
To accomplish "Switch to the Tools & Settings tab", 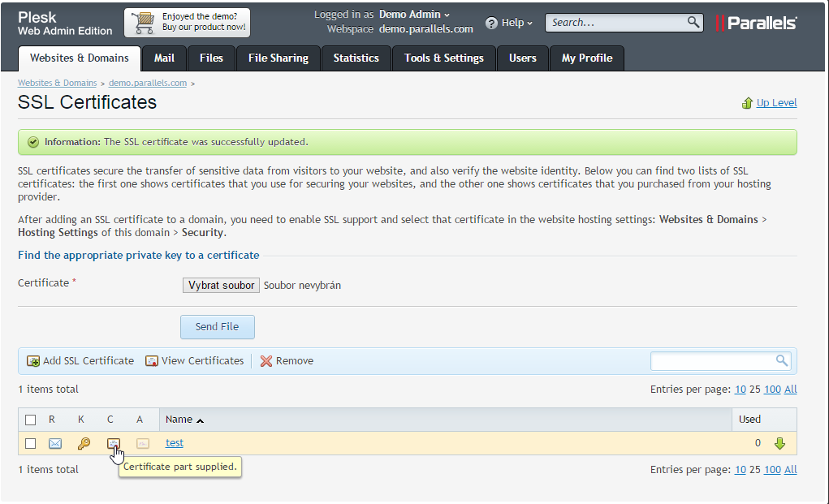I will point(443,58).
